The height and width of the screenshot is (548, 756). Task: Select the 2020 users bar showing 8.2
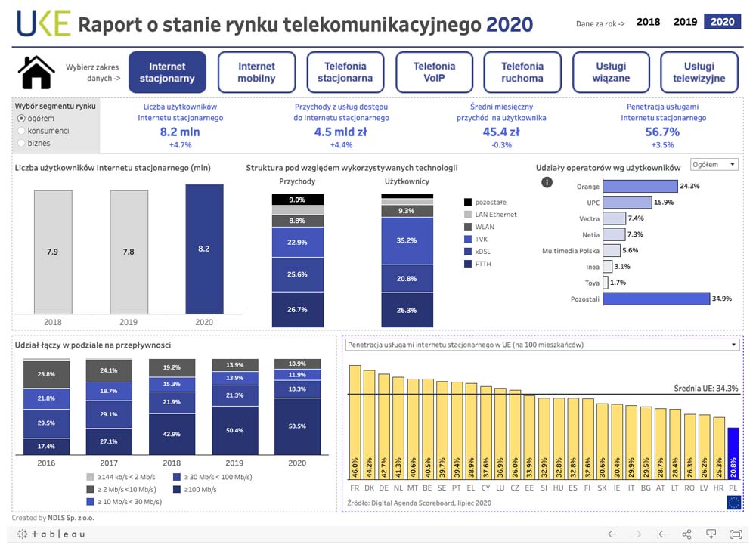pyautogui.click(x=204, y=249)
